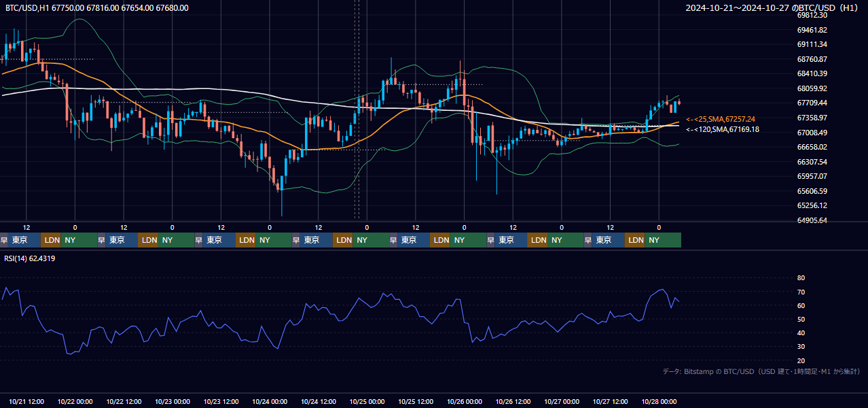This screenshot has height=408, width=868.
Task: Click the 10/23 00:00 time axis label
Action: tap(173, 401)
